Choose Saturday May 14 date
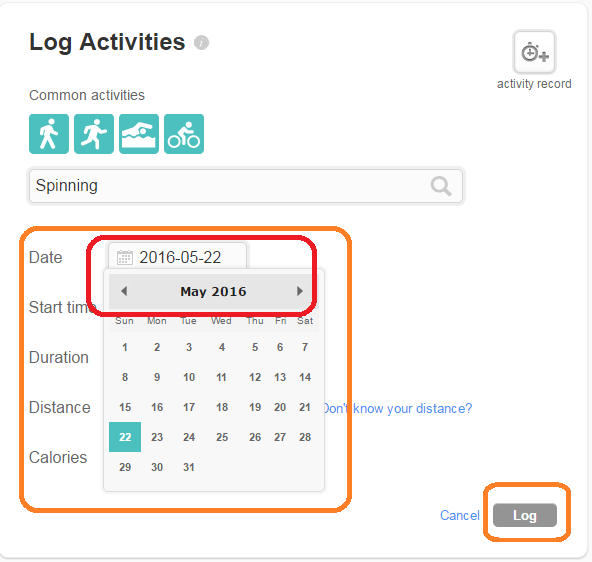 pyautogui.click(x=305, y=377)
